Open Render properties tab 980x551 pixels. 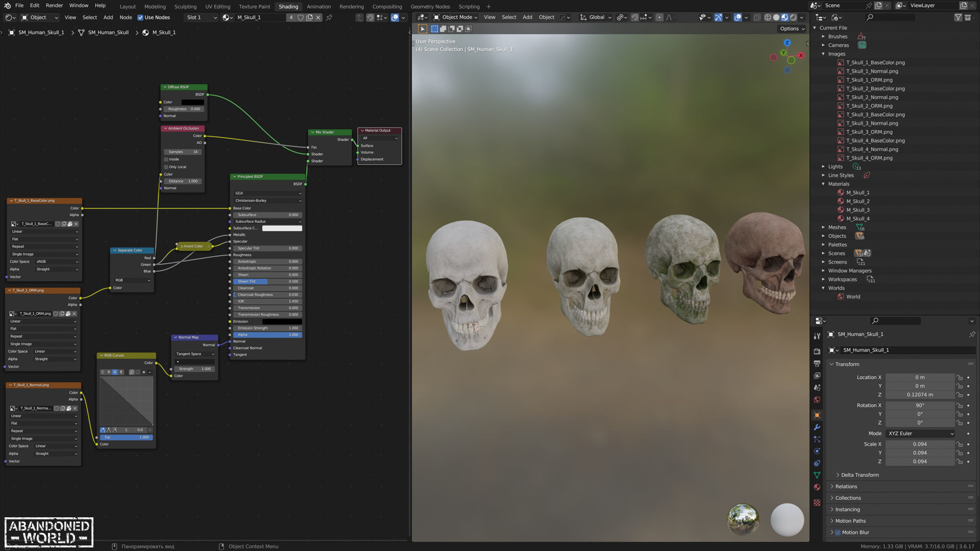[817, 352]
